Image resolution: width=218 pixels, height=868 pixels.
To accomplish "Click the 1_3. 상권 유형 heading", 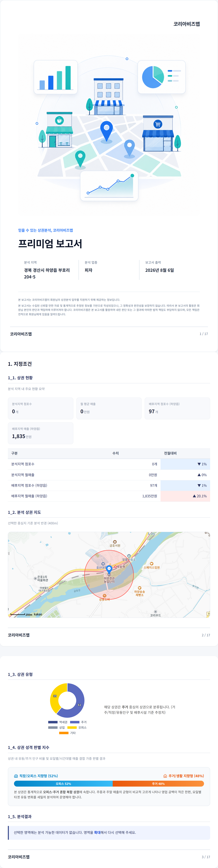I will click(x=20, y=674).
